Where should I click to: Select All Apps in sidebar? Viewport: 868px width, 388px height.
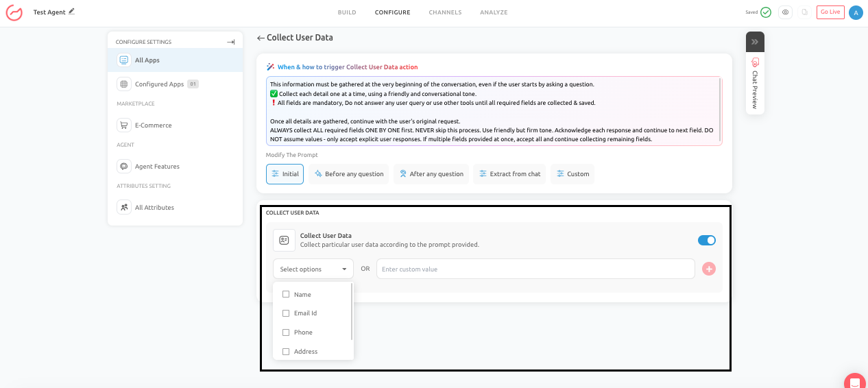176,60
